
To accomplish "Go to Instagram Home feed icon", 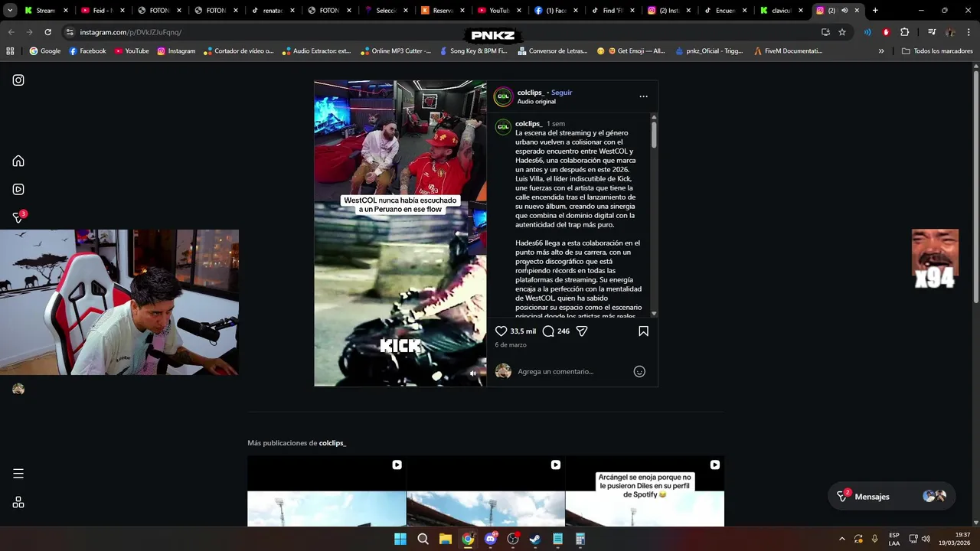I will pyautogui.click(x=18, y=161).
